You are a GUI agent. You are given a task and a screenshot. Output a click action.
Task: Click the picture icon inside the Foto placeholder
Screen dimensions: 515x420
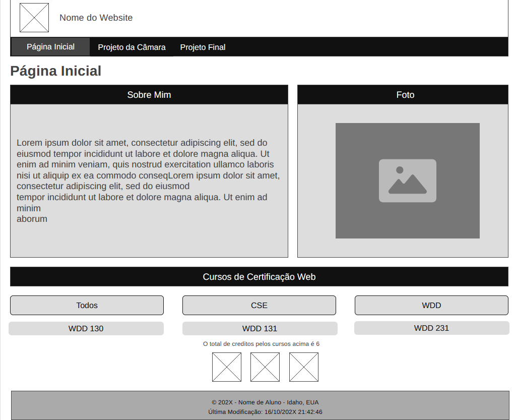[x=408, y=181]
